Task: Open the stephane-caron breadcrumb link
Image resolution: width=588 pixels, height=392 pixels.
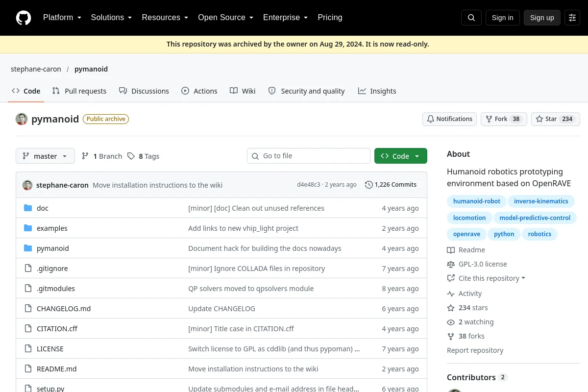Action: coord(36,69)
